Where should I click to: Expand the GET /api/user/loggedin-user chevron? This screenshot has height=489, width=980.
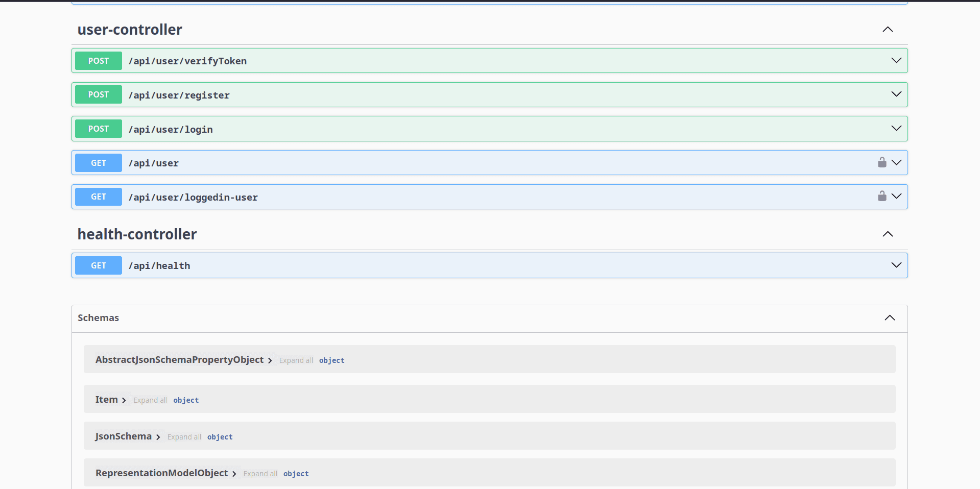coord(896,197)
